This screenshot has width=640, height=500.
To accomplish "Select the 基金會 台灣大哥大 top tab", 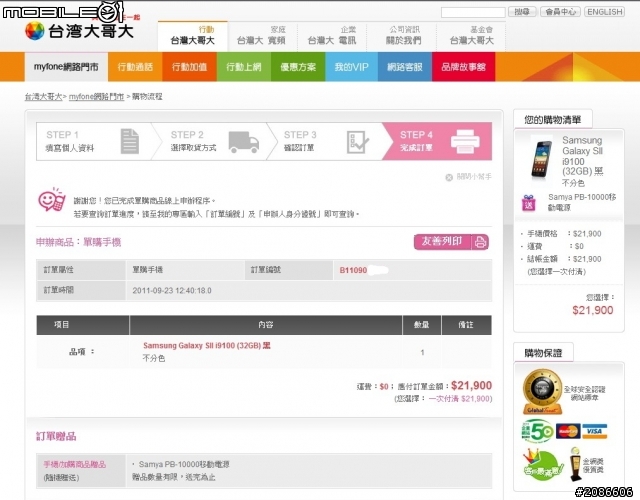I will click(x=471, y=36).
